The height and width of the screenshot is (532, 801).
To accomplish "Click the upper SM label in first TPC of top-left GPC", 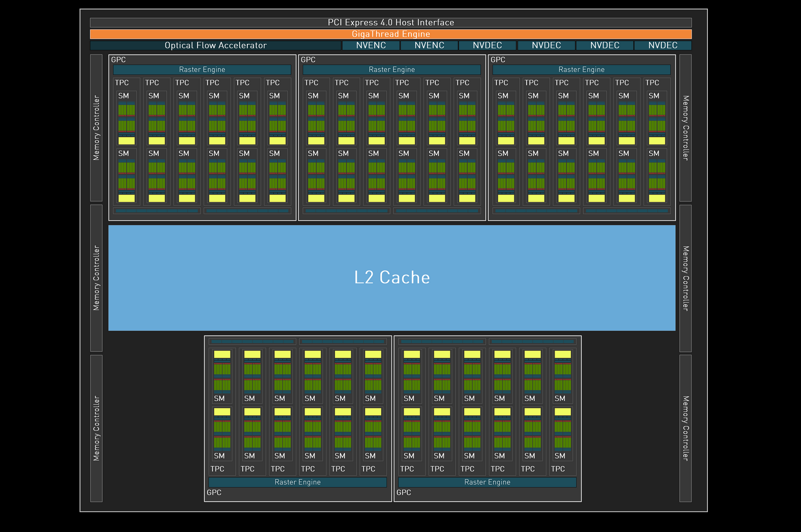I will pos(124,96).
